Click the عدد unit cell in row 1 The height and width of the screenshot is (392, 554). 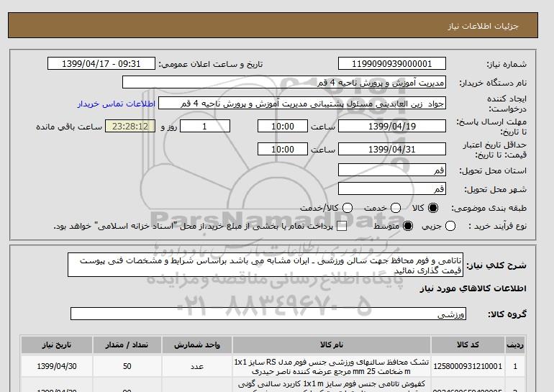click(x=197, y=366)
